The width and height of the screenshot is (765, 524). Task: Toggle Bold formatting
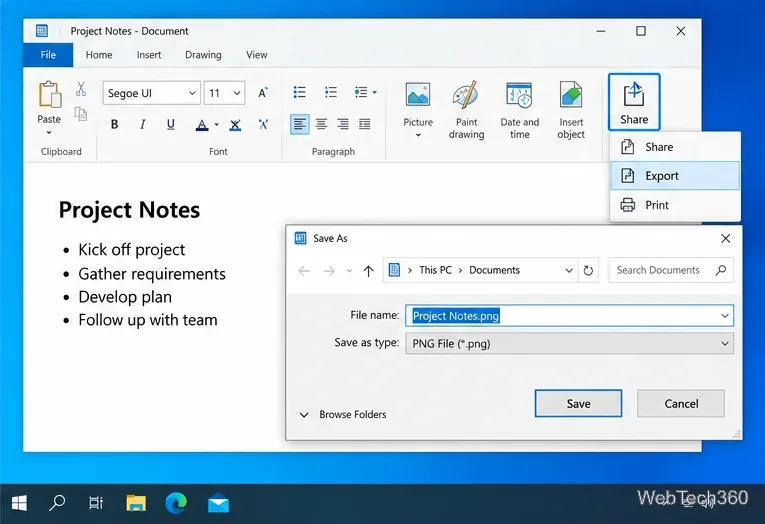coord(114,124)
